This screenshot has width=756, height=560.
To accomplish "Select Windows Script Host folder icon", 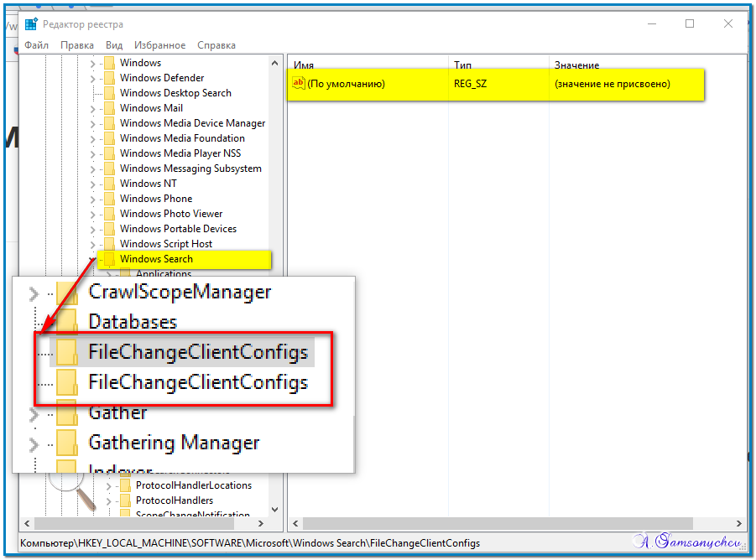I will (110, 244).
